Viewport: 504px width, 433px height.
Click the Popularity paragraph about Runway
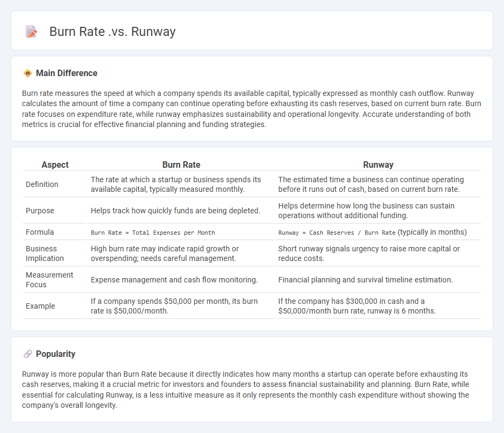pos(246,390)
